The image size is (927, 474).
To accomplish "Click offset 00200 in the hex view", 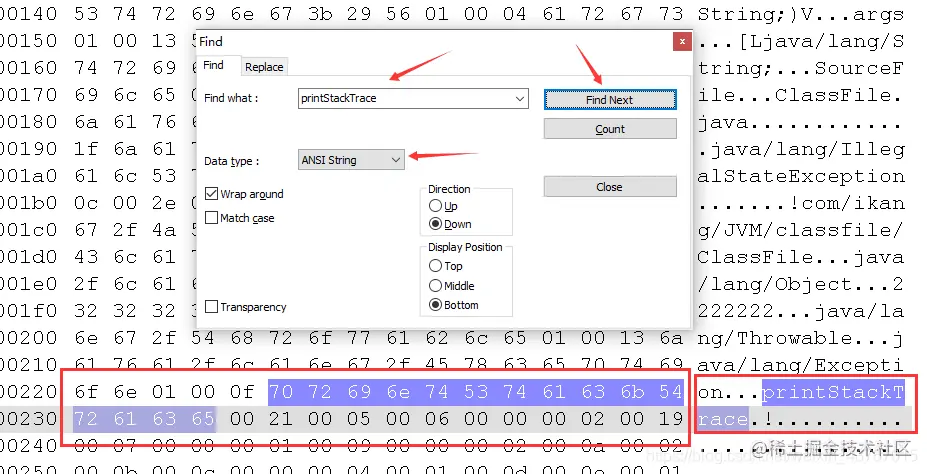I will tap(28, 338).
